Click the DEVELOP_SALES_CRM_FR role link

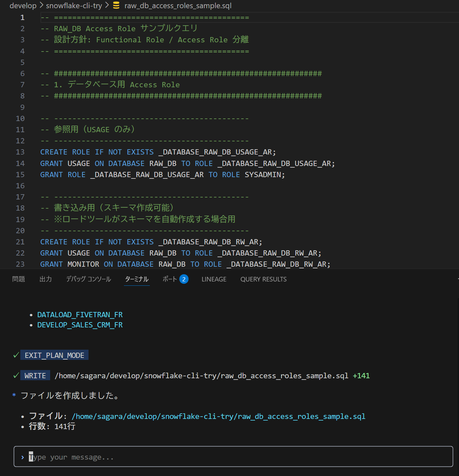pyautogui.click(x=80, y=325)
